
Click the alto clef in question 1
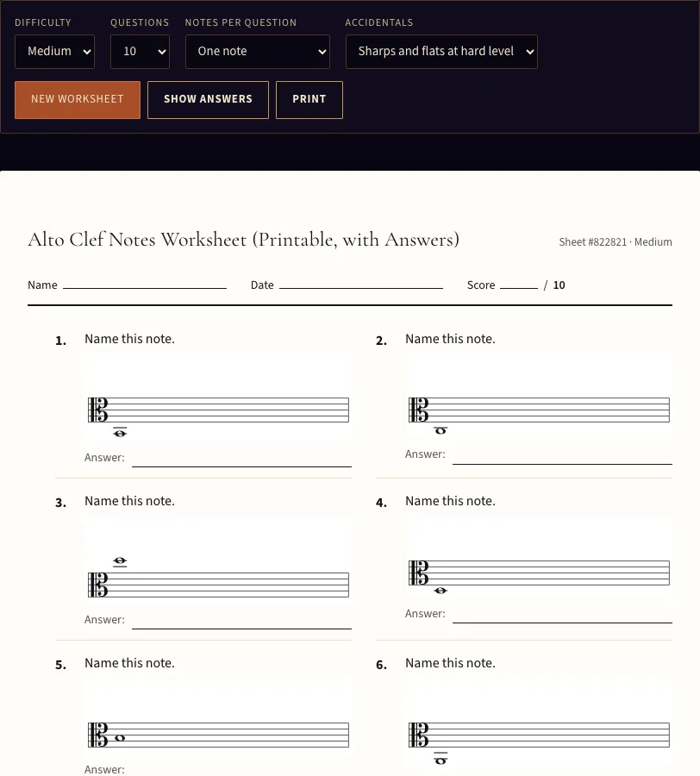(98, 410)
